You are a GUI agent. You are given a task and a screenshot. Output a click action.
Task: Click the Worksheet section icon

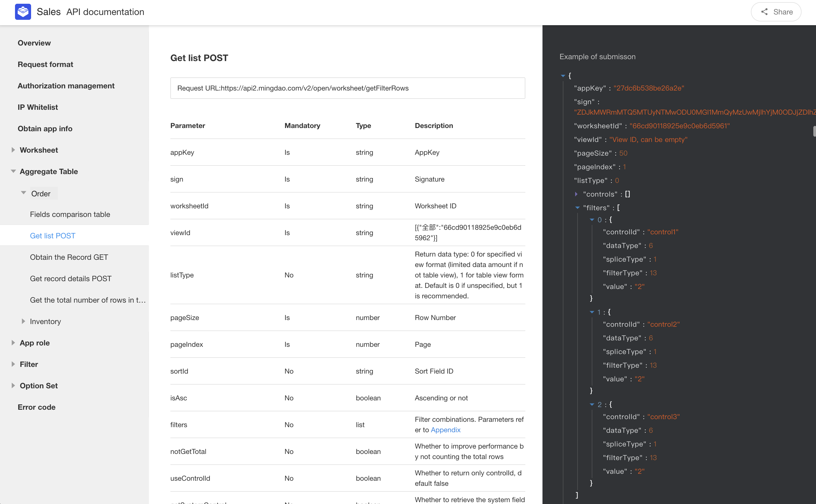coord(12,150)
